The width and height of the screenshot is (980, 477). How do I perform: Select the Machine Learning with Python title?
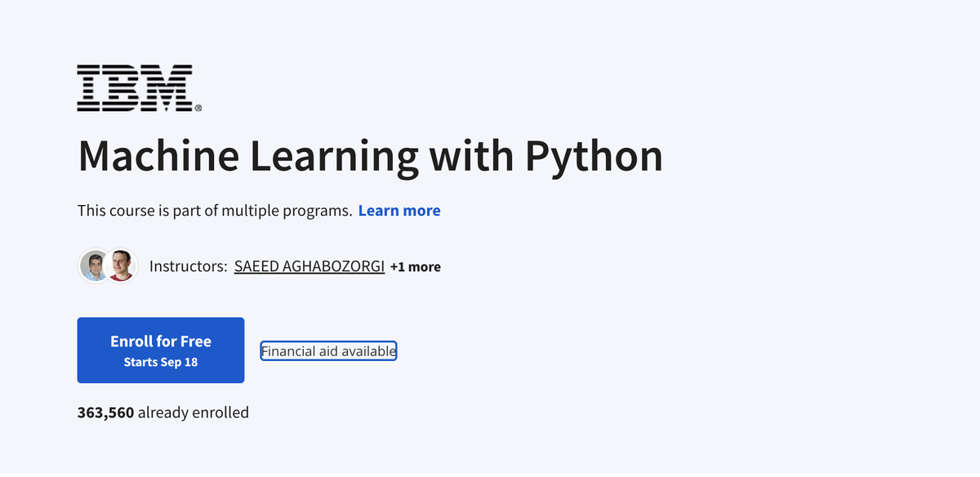tap(369, 155)
